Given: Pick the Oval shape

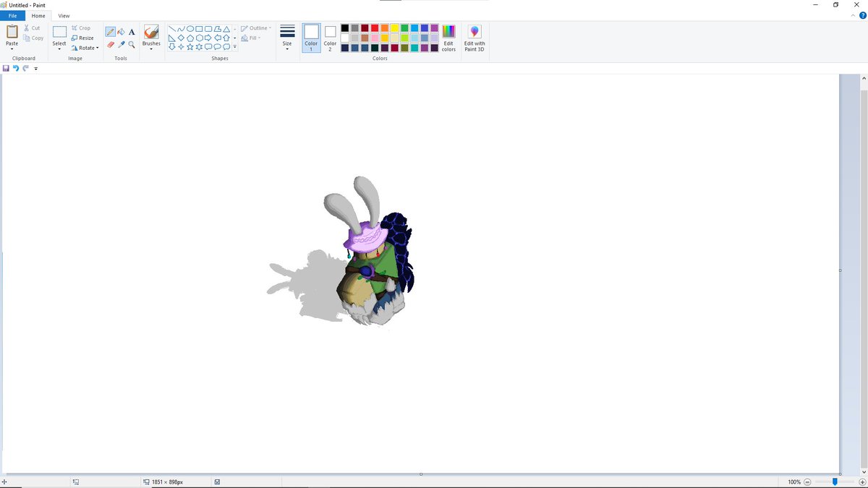Looking at the screenshot, I should pos(190,29).
